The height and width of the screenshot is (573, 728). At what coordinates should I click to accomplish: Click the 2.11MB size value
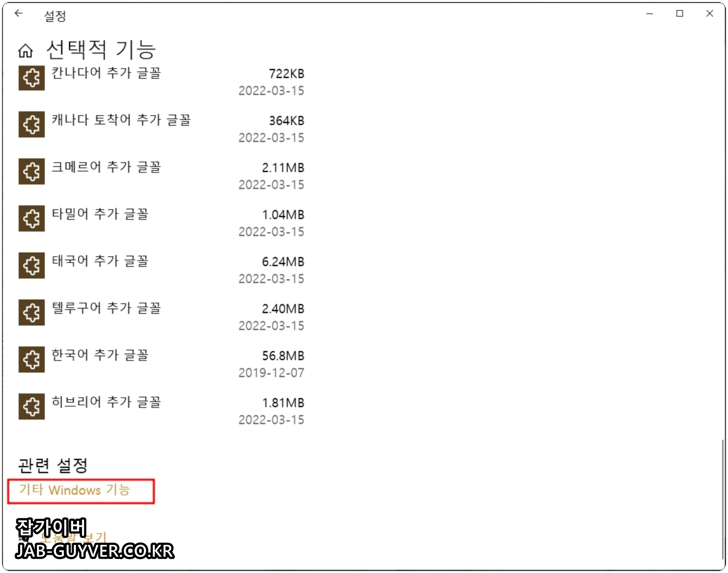click(x=283, y=167)
